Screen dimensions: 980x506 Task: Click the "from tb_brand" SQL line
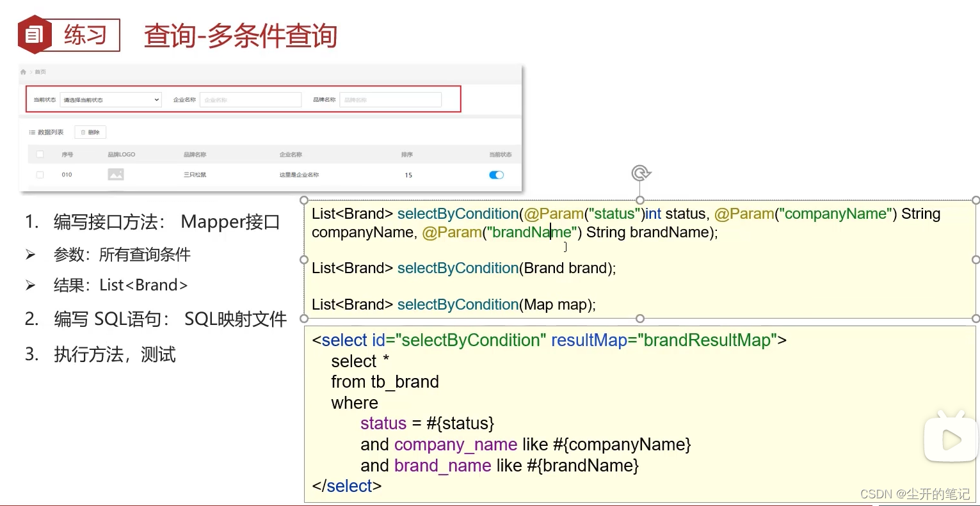(x=385, y=382)
